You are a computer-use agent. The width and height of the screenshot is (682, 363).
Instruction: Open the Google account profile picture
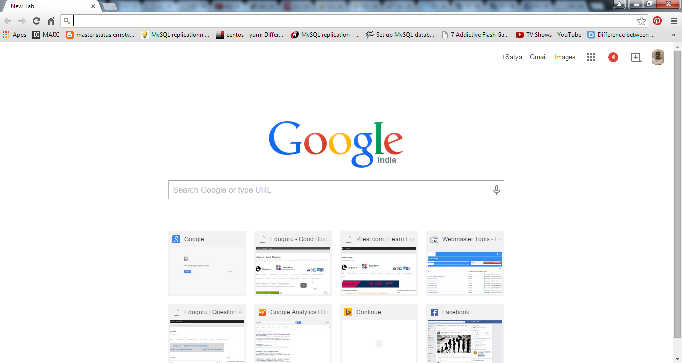point(658,57)
